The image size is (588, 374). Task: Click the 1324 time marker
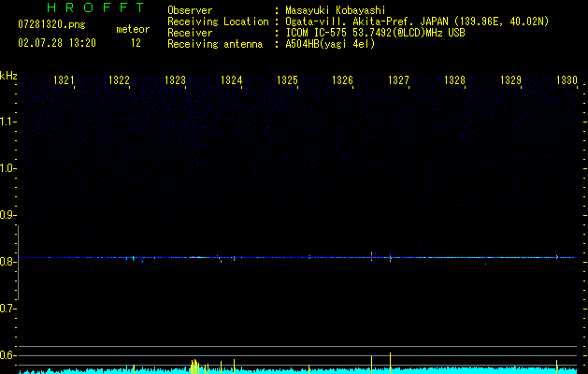(x=232, y=80)
